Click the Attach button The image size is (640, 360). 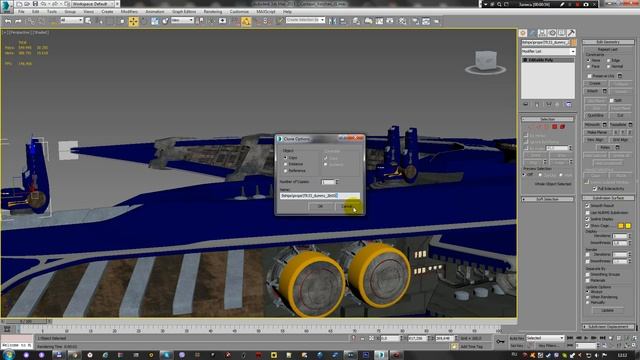tap(593, 91)
